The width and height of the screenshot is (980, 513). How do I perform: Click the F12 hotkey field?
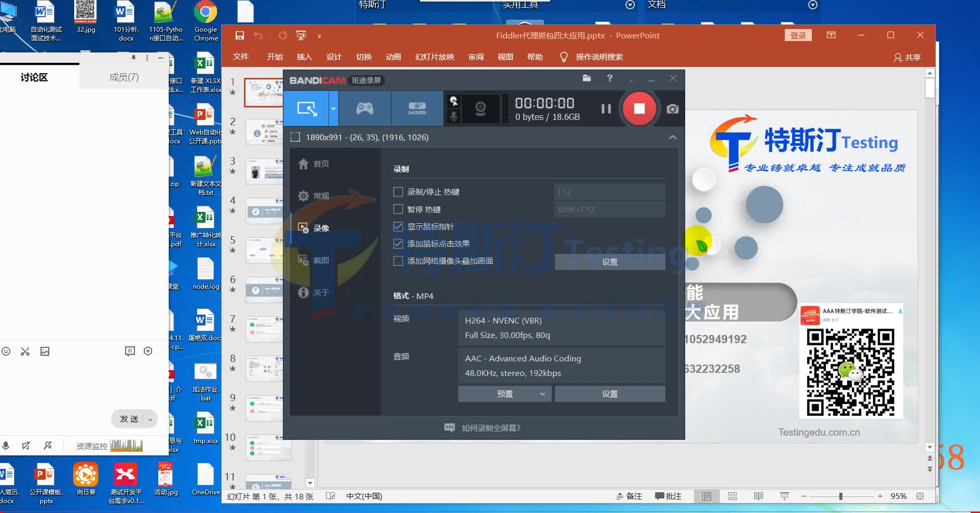pyautogui.click(x=610, y=192)
